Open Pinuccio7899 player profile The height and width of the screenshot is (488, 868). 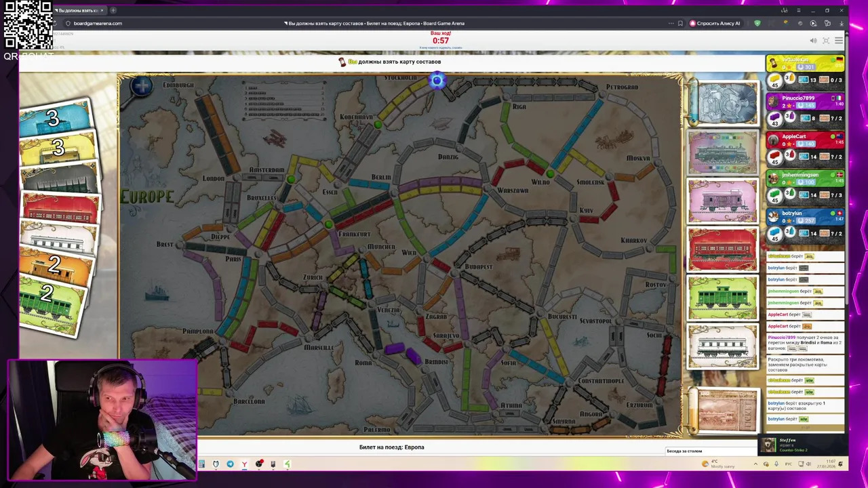pyautogui.click(x=797, y=98)
